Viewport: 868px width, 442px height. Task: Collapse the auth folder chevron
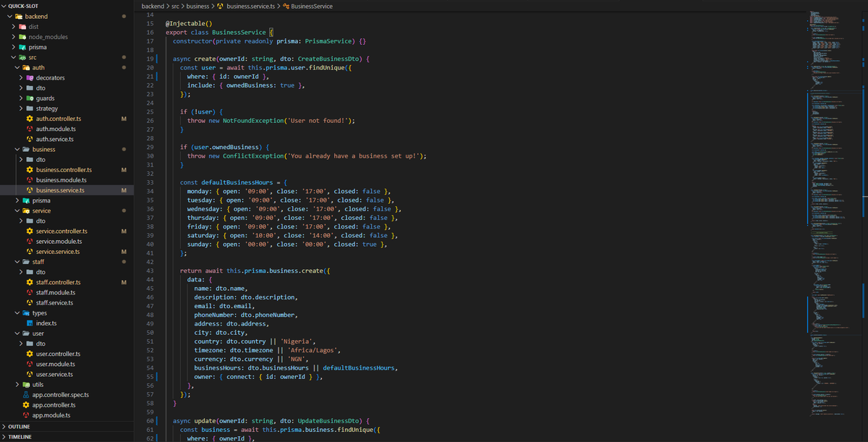[17, 67]
